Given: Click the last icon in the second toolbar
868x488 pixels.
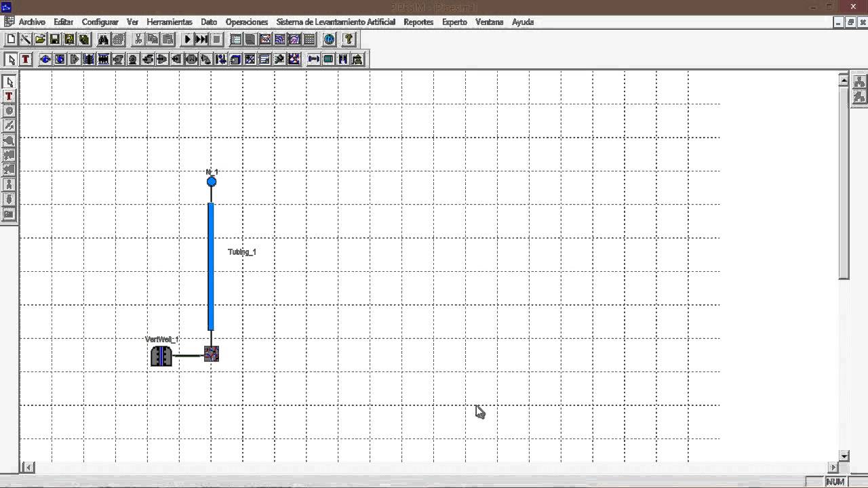Looking at the screenshot, I should [x=357, y=60].
